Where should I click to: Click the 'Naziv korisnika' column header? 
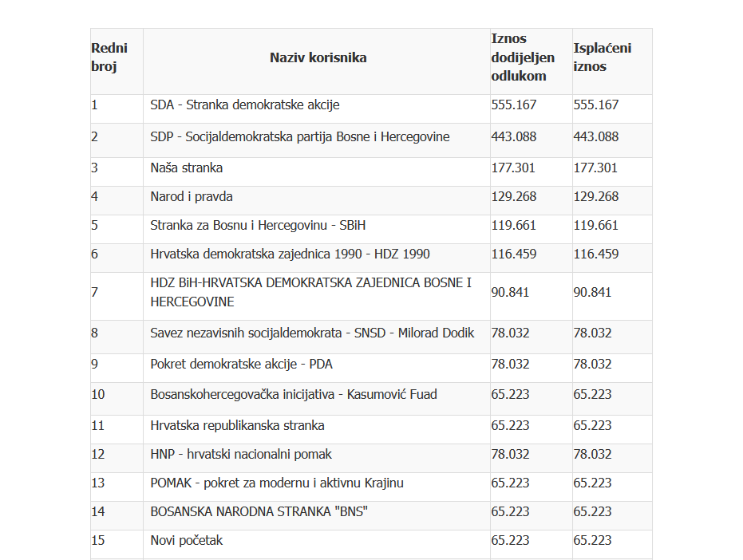click(x=318, y=57)
